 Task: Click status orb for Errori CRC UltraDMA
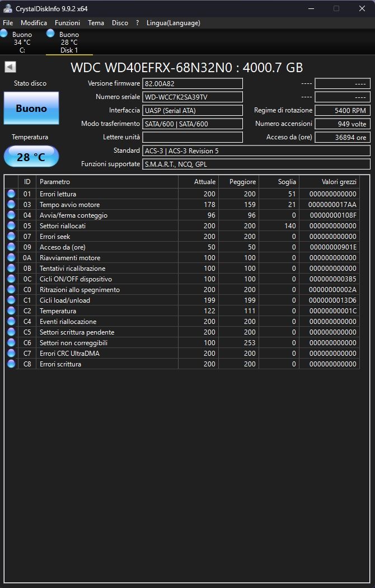coord(11,353)
